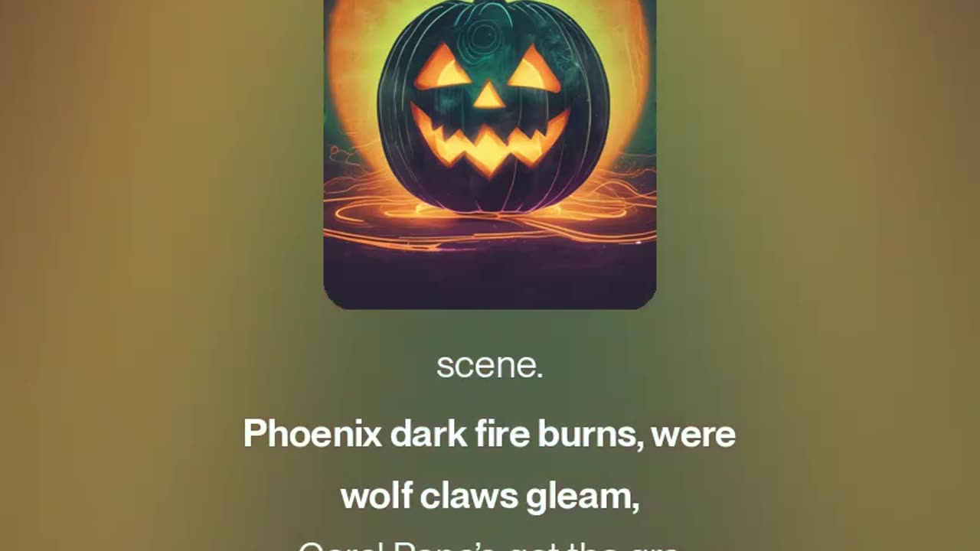Click the partially visible bottom lyric line
The height and width of the screenshot is (551, 980).
490,546
